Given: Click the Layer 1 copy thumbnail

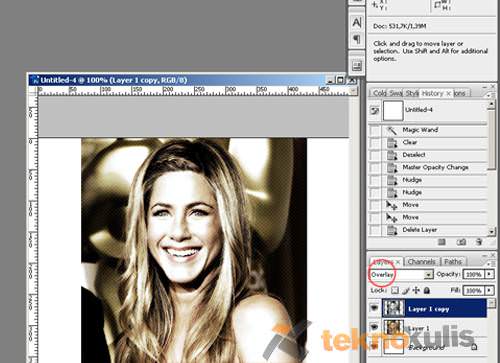Looking at the screenshot, I should click(394, 308).
